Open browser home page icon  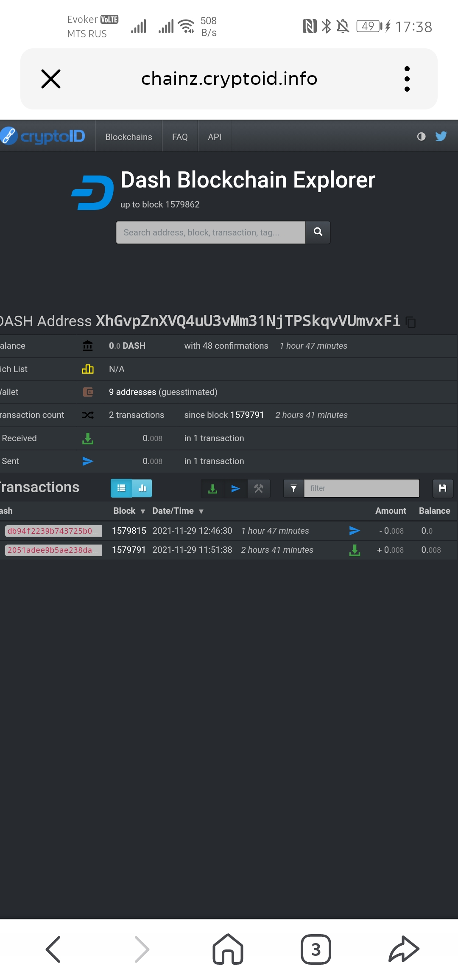(x=228, y=949)
